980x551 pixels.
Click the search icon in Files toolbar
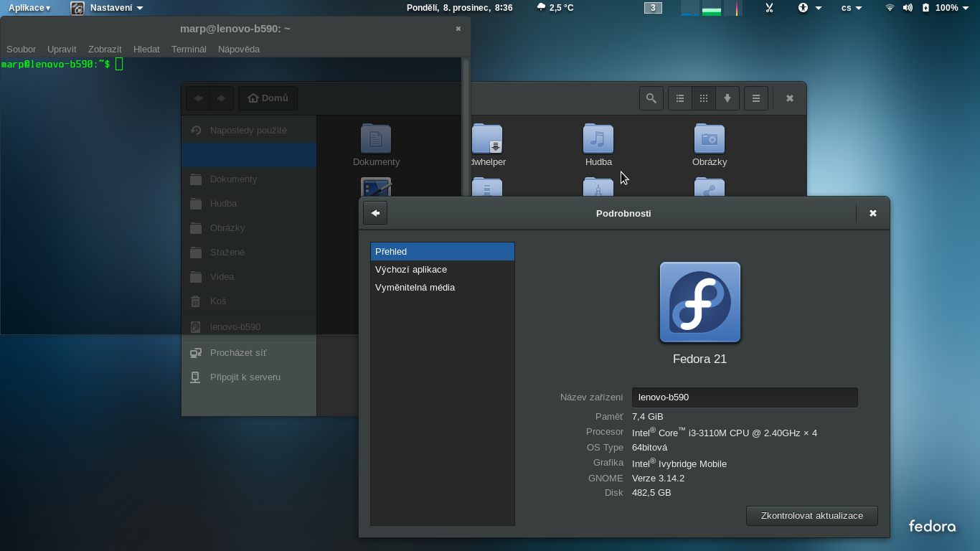click(651, 98)
